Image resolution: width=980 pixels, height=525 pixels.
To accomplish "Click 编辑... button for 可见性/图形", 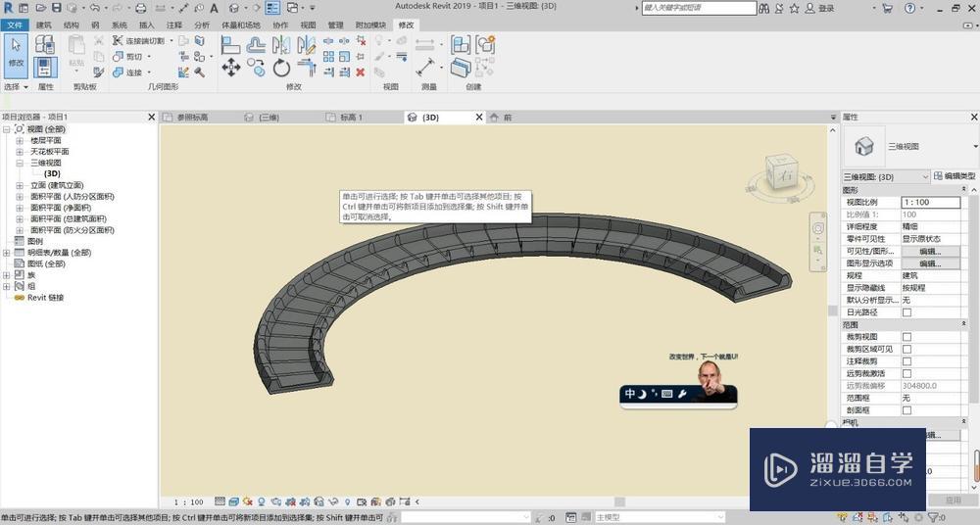I will [x=930, y=252].
